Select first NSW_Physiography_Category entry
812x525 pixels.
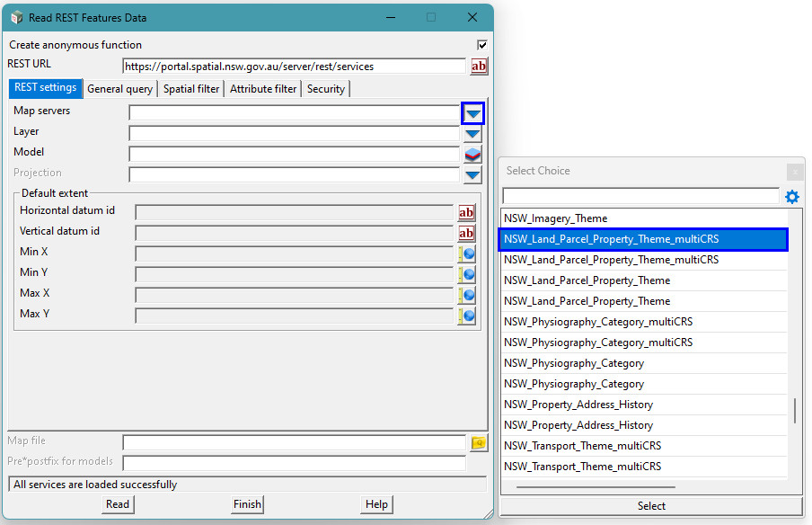[x=645, y=363]
